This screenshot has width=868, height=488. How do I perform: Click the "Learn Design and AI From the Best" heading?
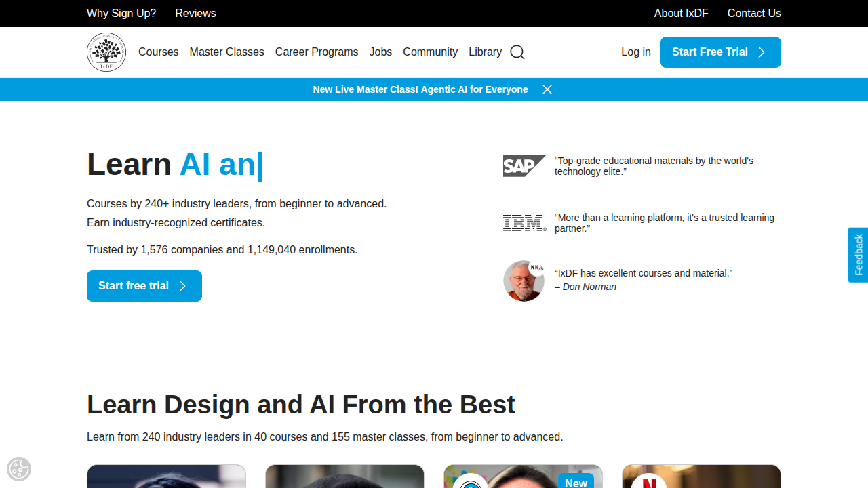301,405
